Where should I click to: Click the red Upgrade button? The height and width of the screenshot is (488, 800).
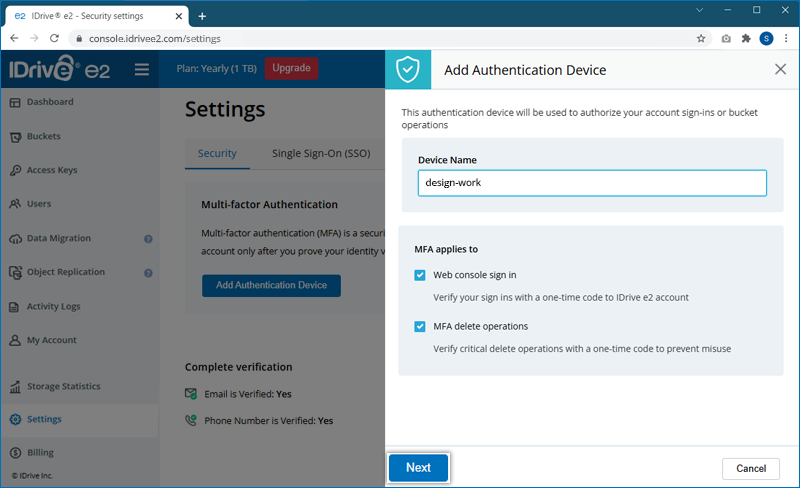tap(291, 68)
